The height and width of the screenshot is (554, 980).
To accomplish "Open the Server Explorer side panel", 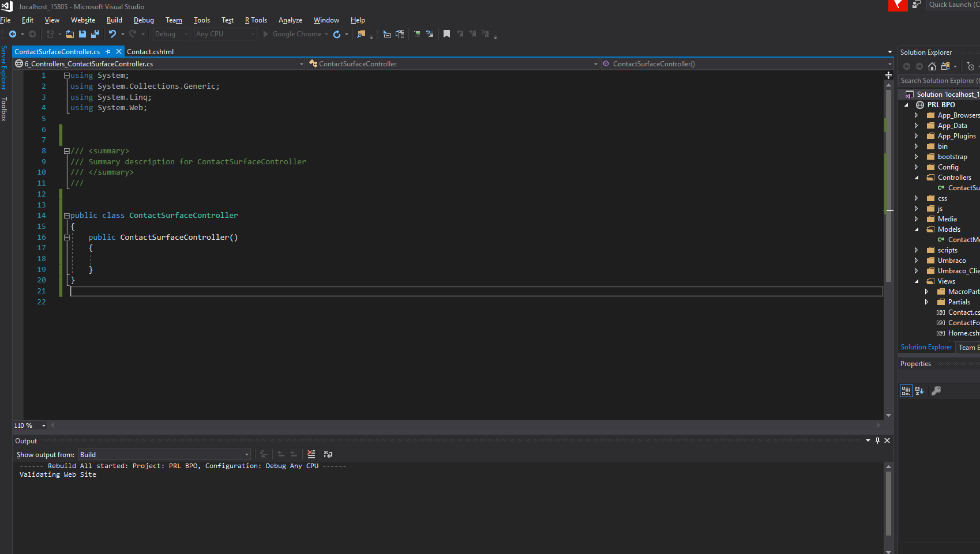I will [4, 67].
